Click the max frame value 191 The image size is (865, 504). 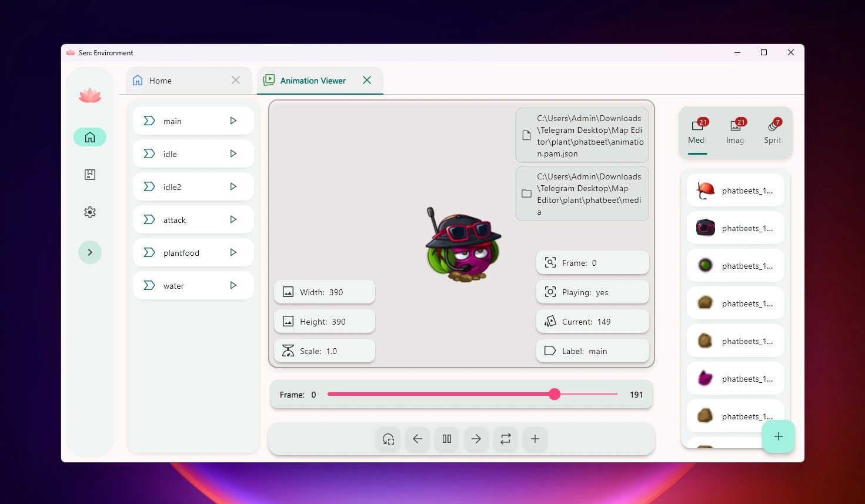[x=636, y=395]
